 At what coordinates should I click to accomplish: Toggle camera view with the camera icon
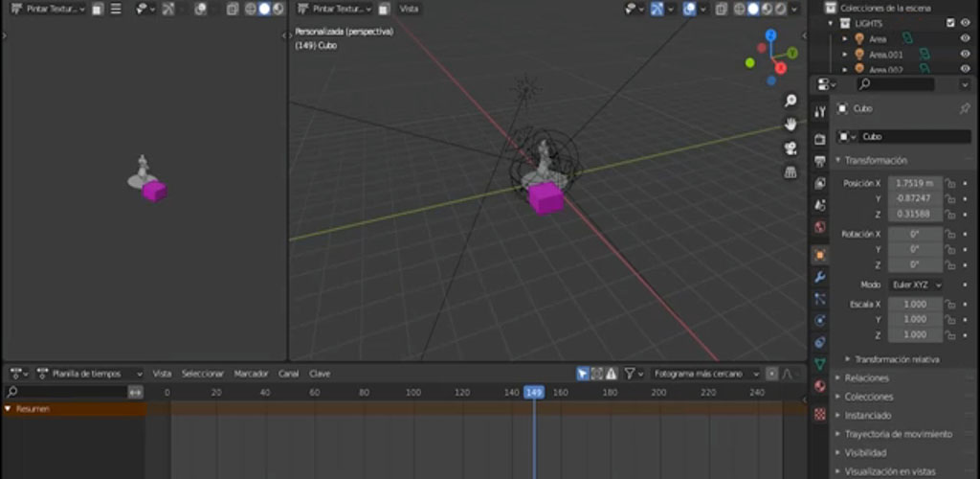[x=791, y=148]
